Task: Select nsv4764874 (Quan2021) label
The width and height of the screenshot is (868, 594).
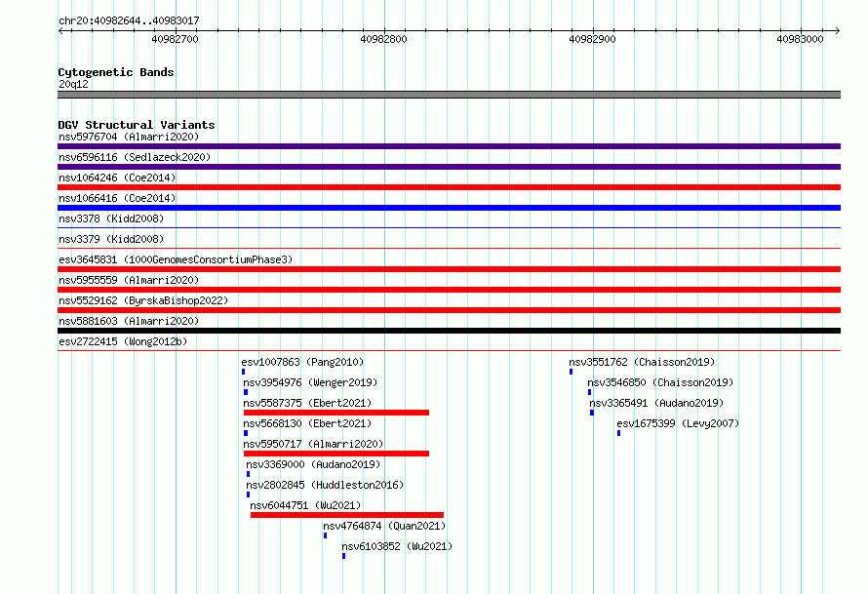Action: point(384,526)
